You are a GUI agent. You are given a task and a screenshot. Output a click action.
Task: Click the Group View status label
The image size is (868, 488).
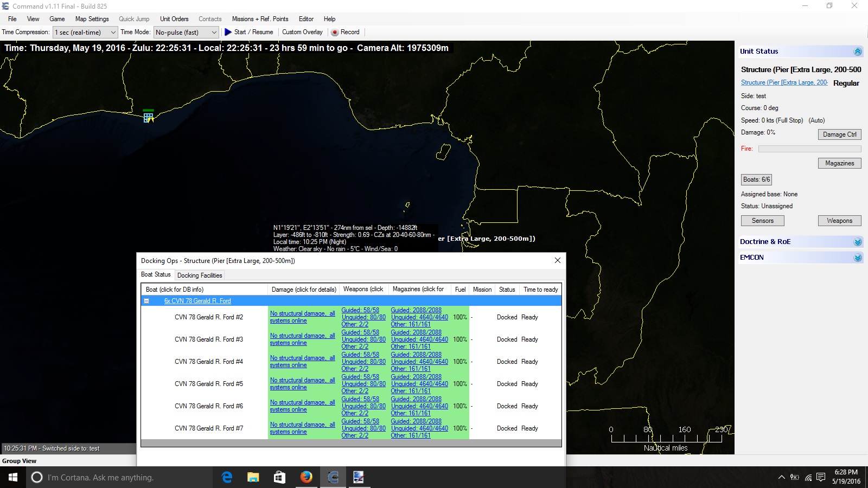[19, 461]
